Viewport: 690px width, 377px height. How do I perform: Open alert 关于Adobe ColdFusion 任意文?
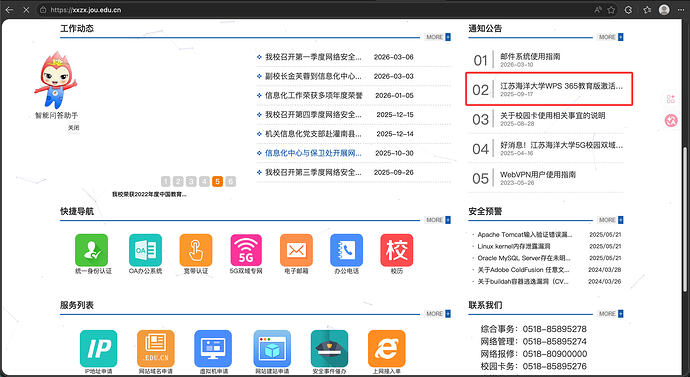(x=524, y=270)
